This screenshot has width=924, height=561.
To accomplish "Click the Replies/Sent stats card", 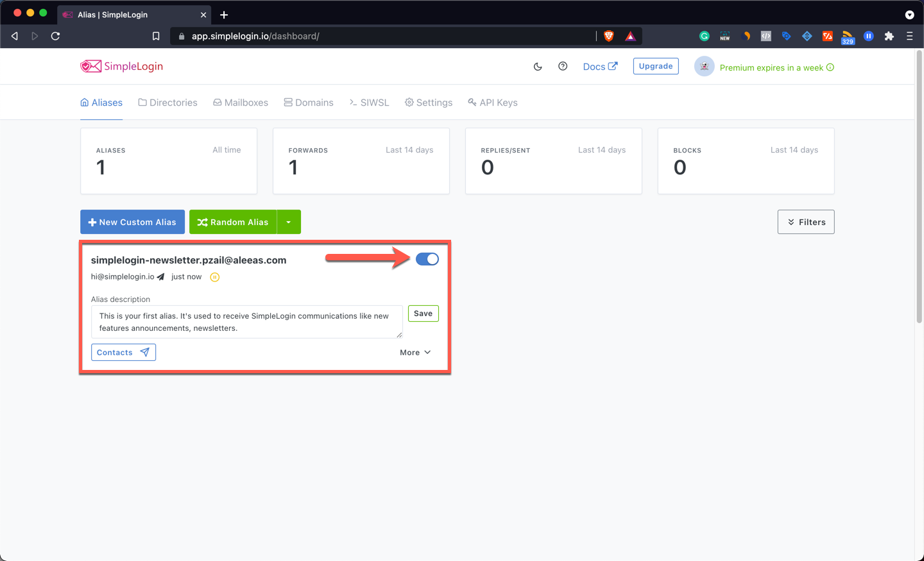I will [554, 161].
